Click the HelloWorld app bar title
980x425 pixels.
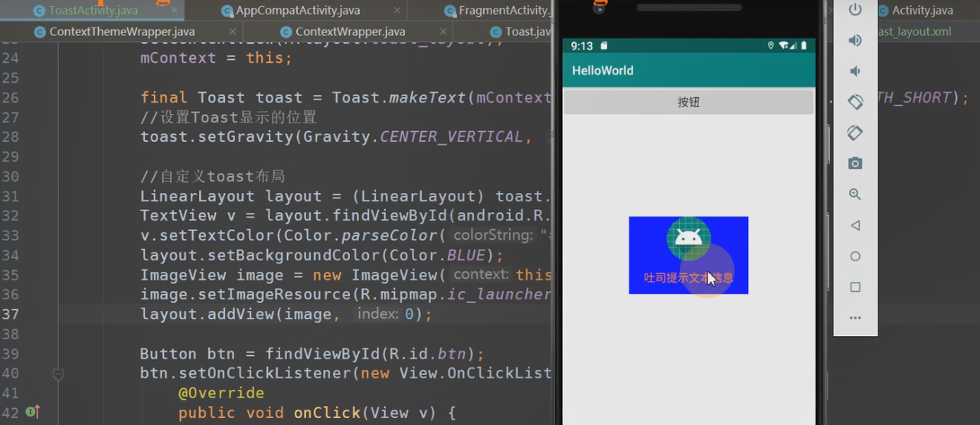(x=603, y=70)
